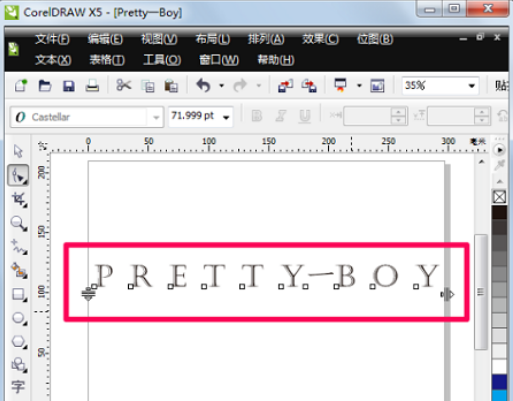Pick the dark blue color swatch
This screenshot has height=401, width=513.
point(499,382)
